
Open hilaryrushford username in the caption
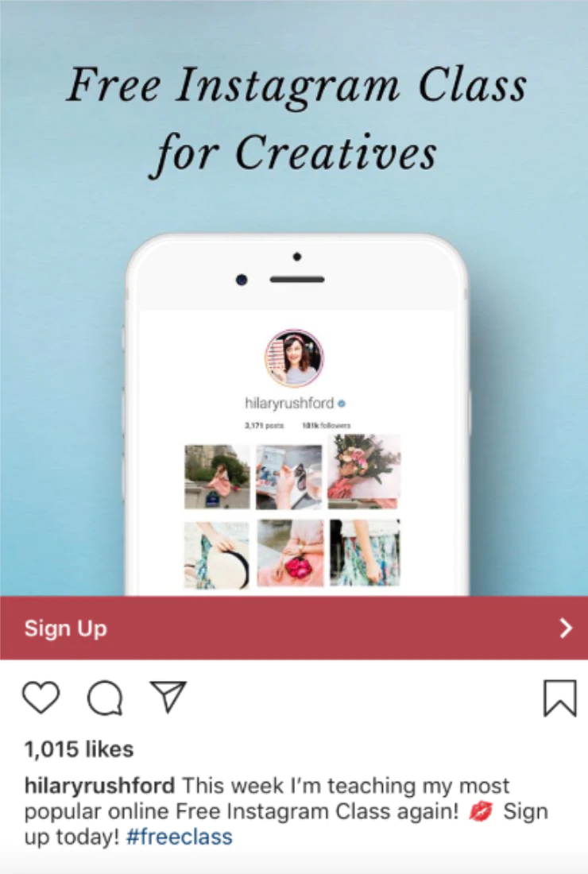(99, 786)
